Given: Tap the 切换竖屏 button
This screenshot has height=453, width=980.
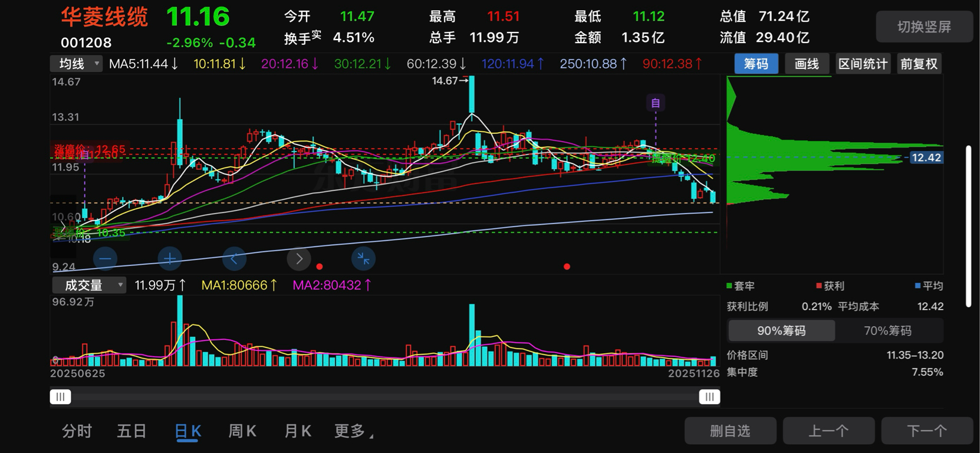Looking at the screenshot, I should pyautogui.click(x=924, y=27).
